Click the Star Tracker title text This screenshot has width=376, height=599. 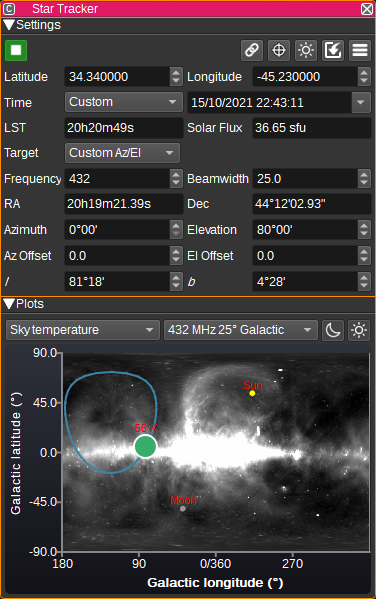click(65, 9)
